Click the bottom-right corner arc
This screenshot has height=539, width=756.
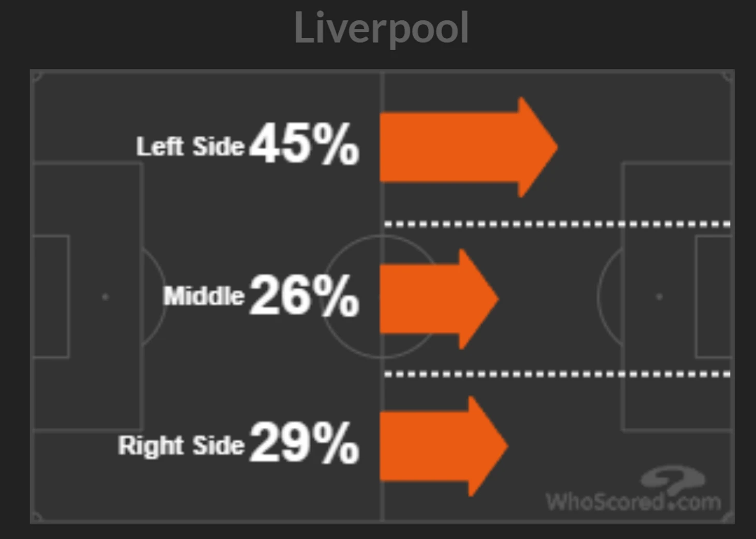coord(728,517)
